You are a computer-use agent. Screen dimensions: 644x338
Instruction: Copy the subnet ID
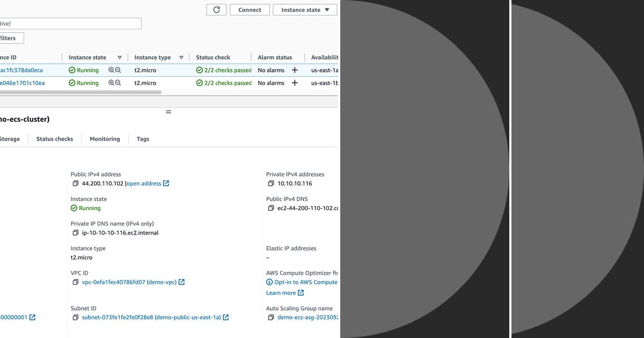[75, 317]
